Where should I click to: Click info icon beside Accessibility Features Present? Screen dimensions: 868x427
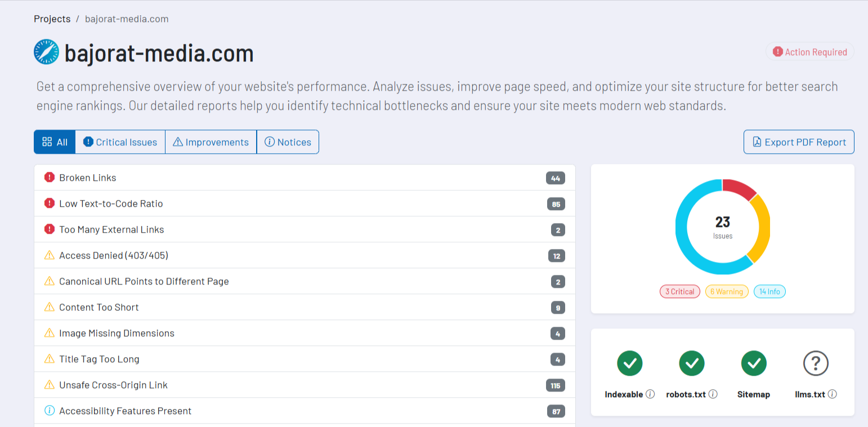pyautogui.click(x=50, y=411)
